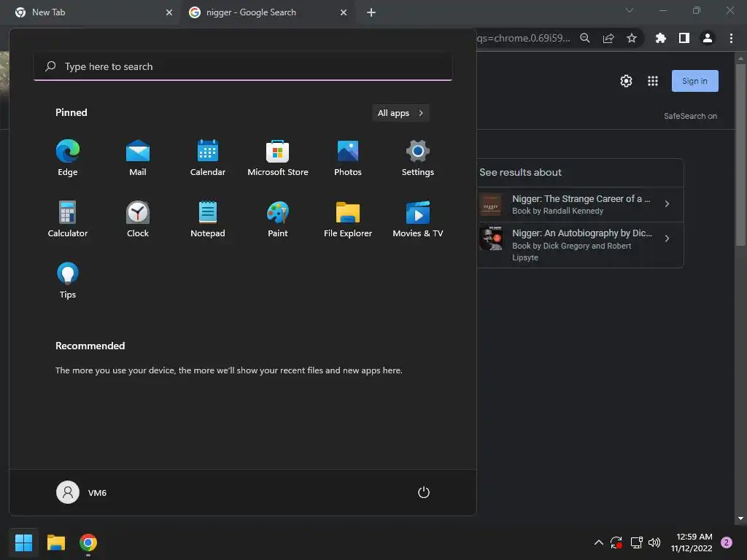The height and width of the screenshot is (560, 747).
Task: Show hidden tray icons chevron
Action: [599, 542]
